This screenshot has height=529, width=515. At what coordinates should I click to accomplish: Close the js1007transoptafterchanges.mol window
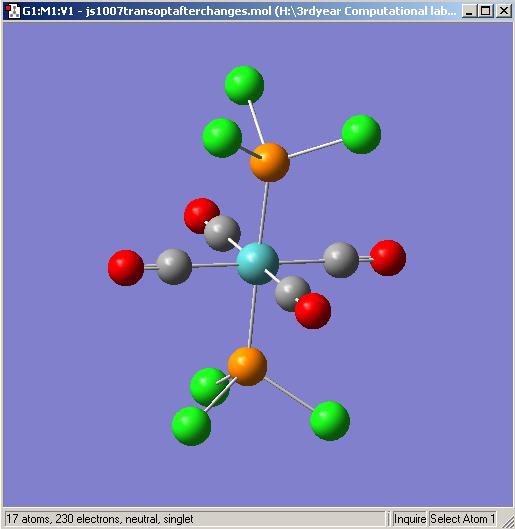coord(504,11)
